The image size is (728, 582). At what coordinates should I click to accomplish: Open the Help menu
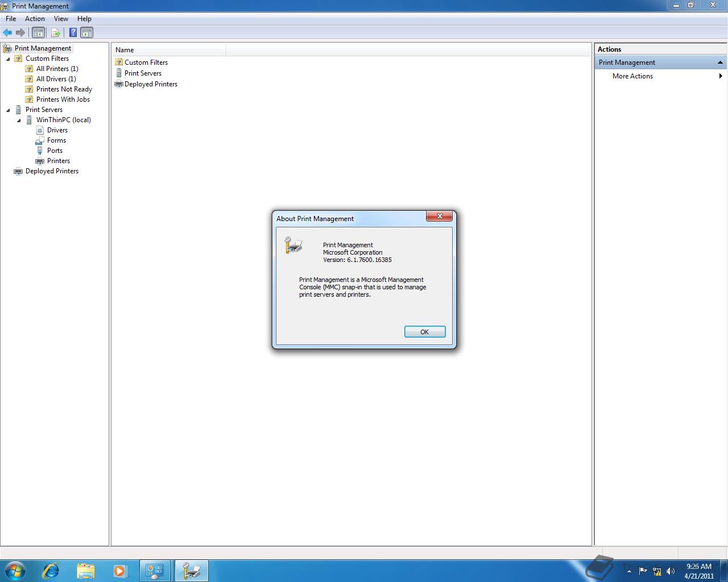[84, 19]
